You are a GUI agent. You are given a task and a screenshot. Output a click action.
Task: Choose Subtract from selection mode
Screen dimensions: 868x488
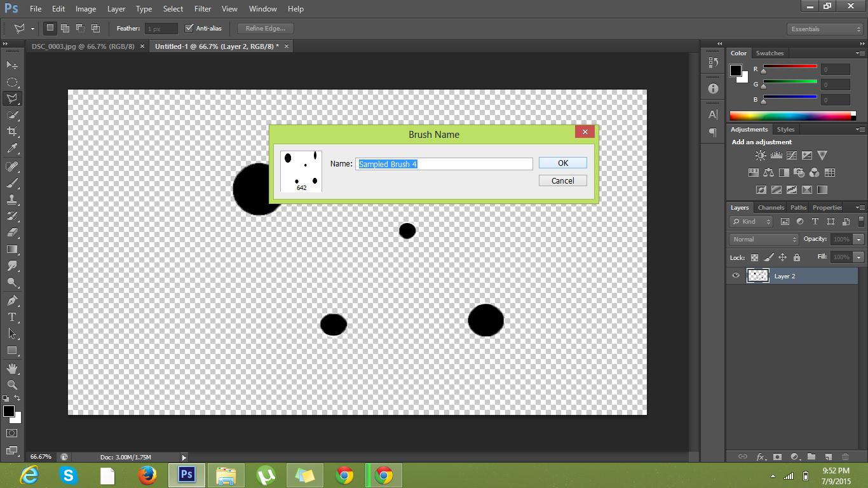(x=81, y=28)
